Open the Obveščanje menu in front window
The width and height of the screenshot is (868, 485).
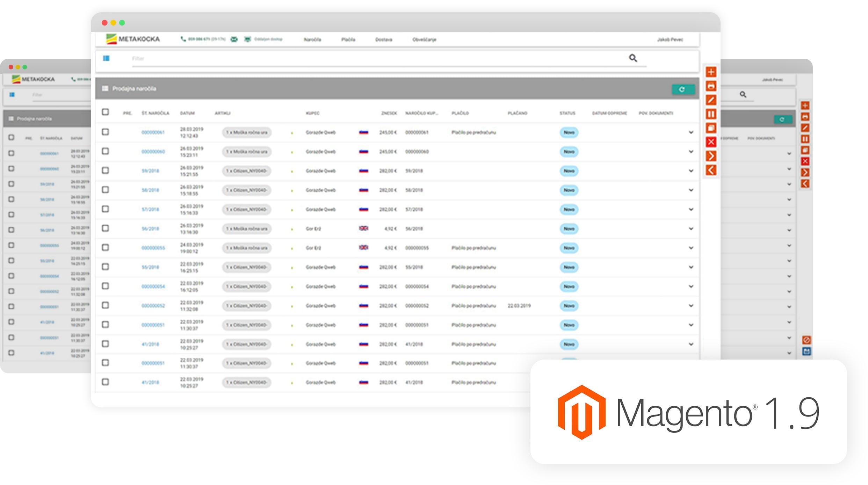pyautogui.click(x=424, y=39)
